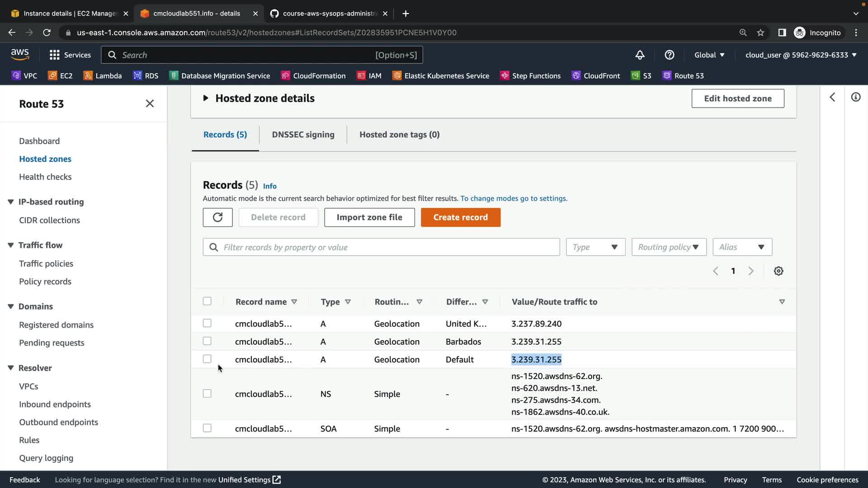The width and height of the screenshot is (868, 488).
Task: Click the Lambda shortcut in favorites bar
Action: click(x=103, y=76)
